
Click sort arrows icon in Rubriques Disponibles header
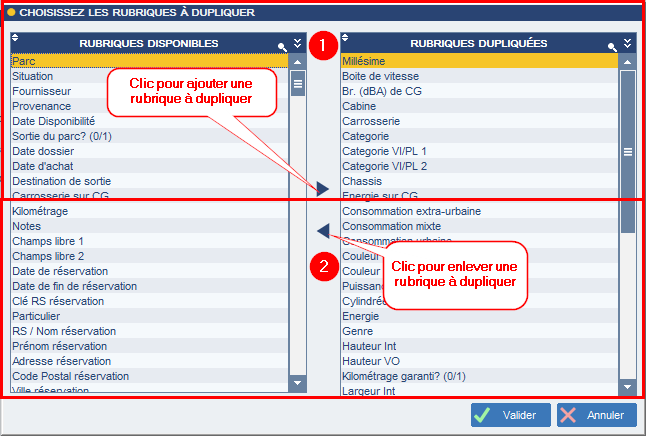pyautogui.click(x=15, y=38)
